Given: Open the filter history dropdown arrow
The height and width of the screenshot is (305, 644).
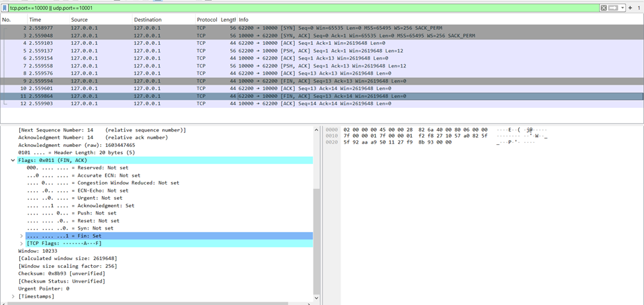Looking at the screenshot, I should pyautogui.click(x=622, y=7).
